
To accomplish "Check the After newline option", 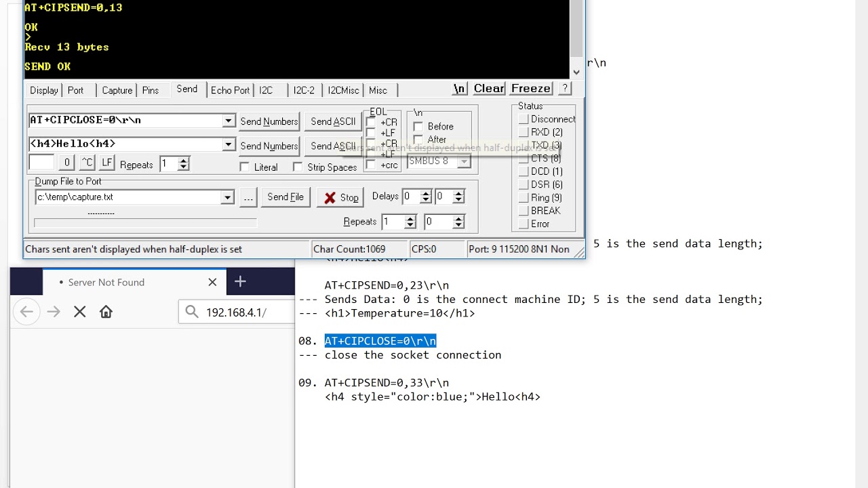I will point(418,140).
